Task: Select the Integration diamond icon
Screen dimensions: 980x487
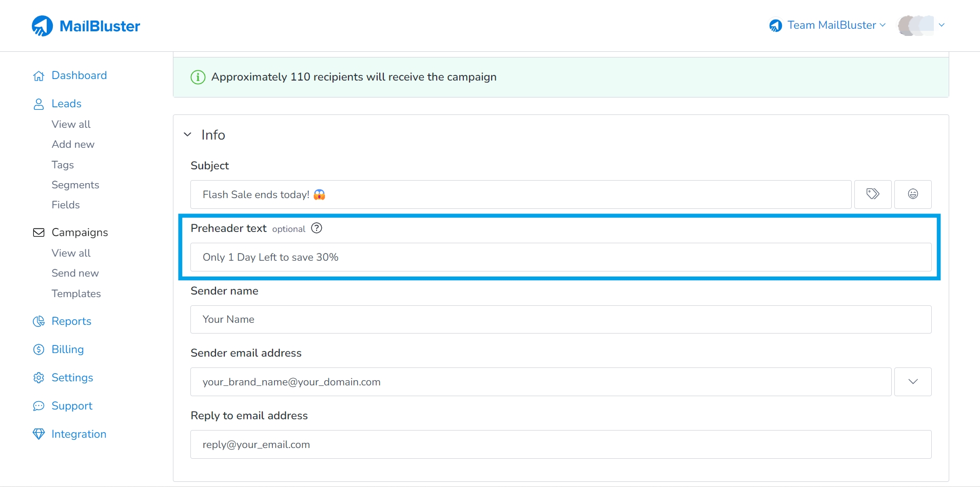Action: click(x=39, y=434)
